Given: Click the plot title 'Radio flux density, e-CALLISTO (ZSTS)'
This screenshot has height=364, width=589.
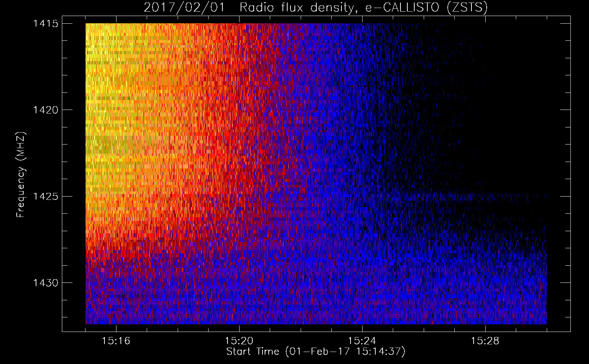Looking at the screenshot, I should click(364, 8).
